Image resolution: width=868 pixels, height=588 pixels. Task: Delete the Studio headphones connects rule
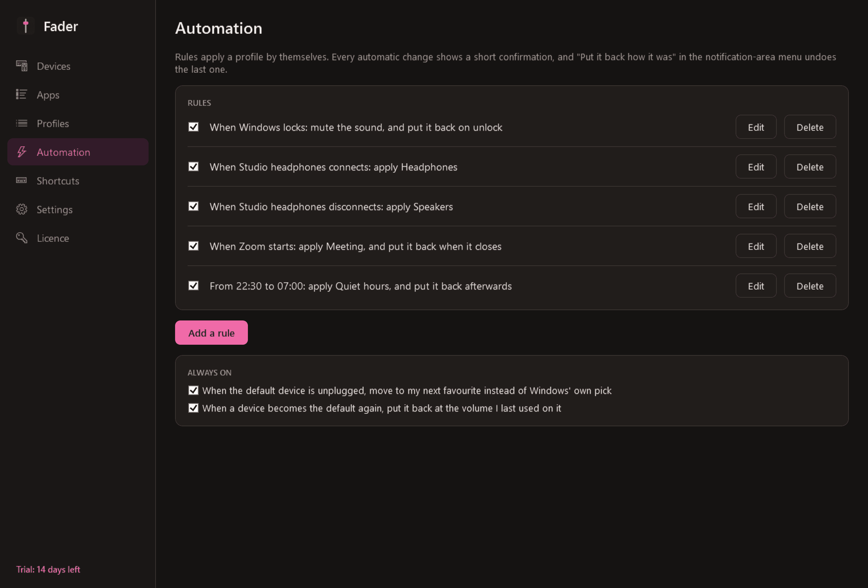click(x=810, y=167)
